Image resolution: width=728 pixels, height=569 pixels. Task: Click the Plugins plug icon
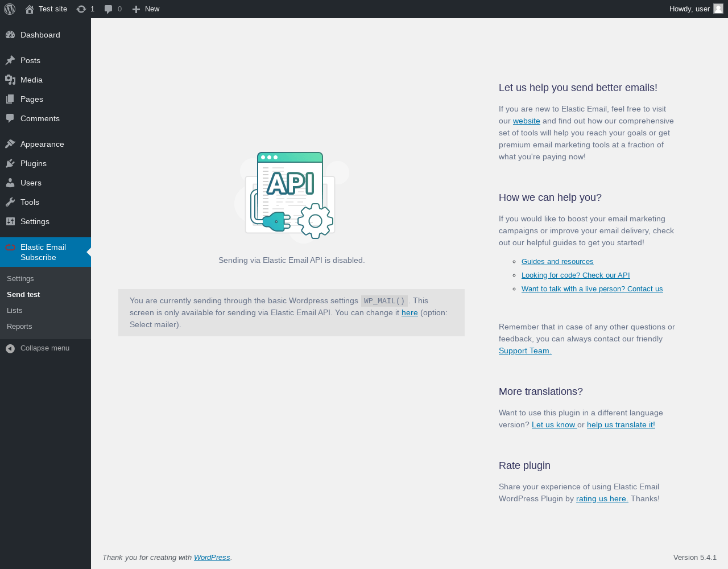coord(10,163)
